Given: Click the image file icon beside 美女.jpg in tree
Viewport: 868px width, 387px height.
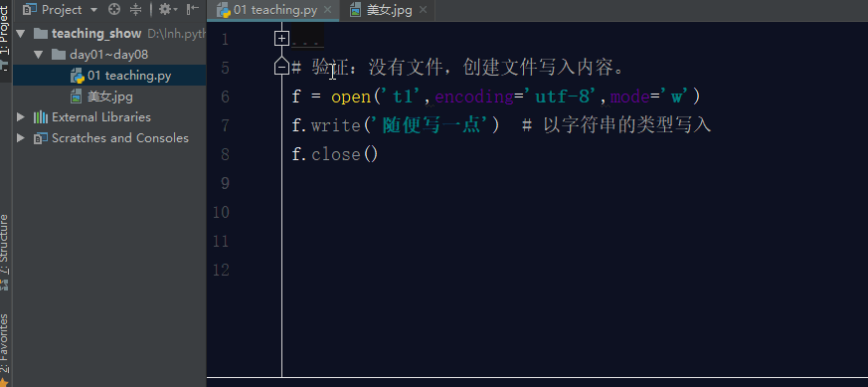Looking at the screenshot, I should [x=77, y=97].
